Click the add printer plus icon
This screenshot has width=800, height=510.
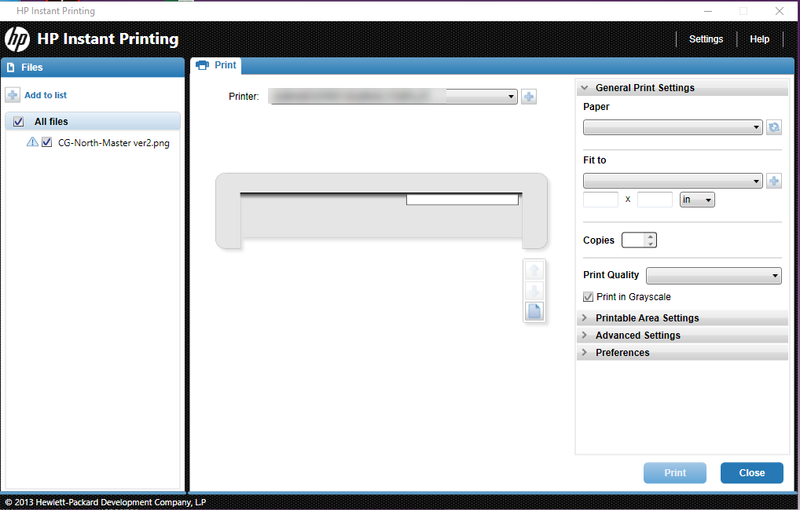click(529, 96)
